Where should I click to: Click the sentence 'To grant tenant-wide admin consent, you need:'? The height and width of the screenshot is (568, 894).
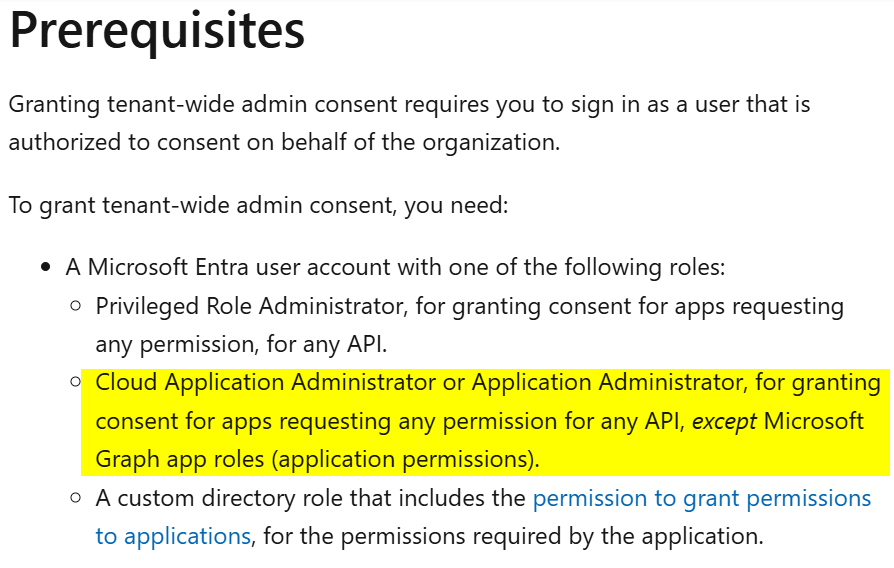pyautogui.click(x=258, y=205)
